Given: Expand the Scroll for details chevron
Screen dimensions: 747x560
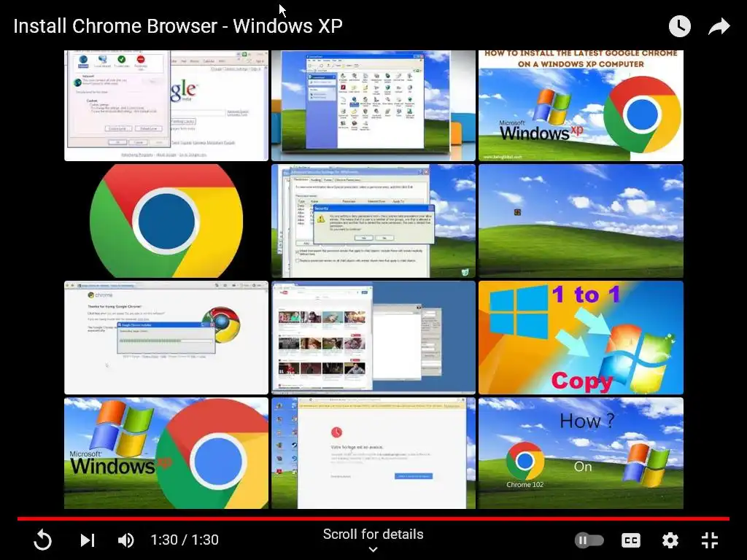Looking at the screenshot, I should tap(373, 550).
